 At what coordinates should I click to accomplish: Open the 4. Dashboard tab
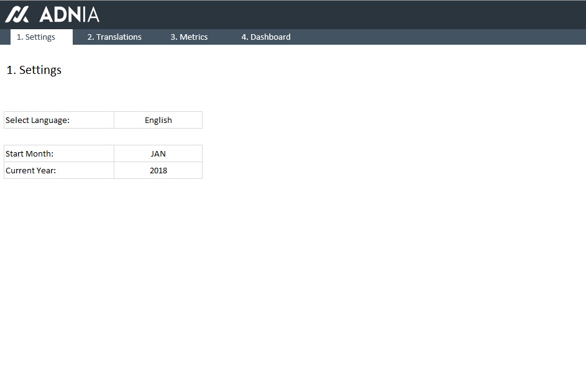265,37
